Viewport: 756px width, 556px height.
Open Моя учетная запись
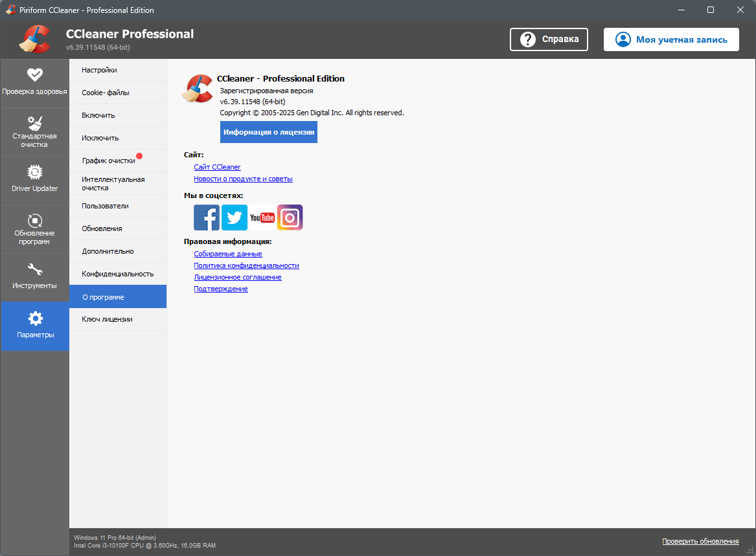[x=671, y=39]
